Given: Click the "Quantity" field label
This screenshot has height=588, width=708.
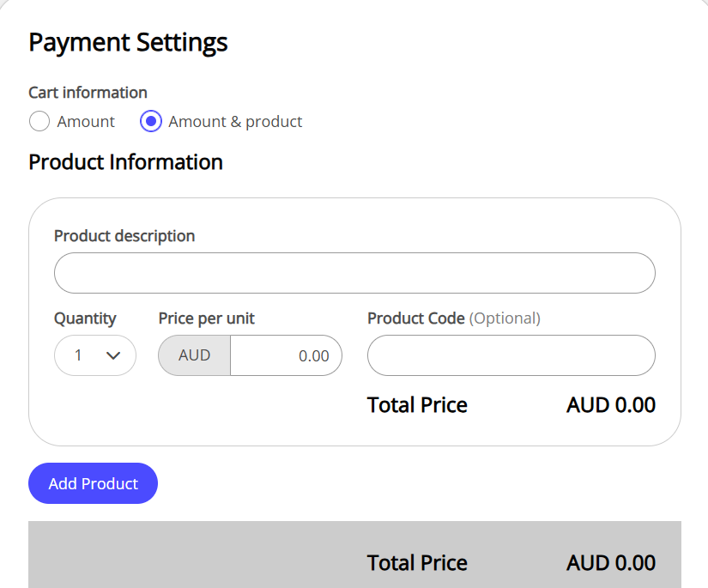Looking at the screenshot, I should (85, 318).
